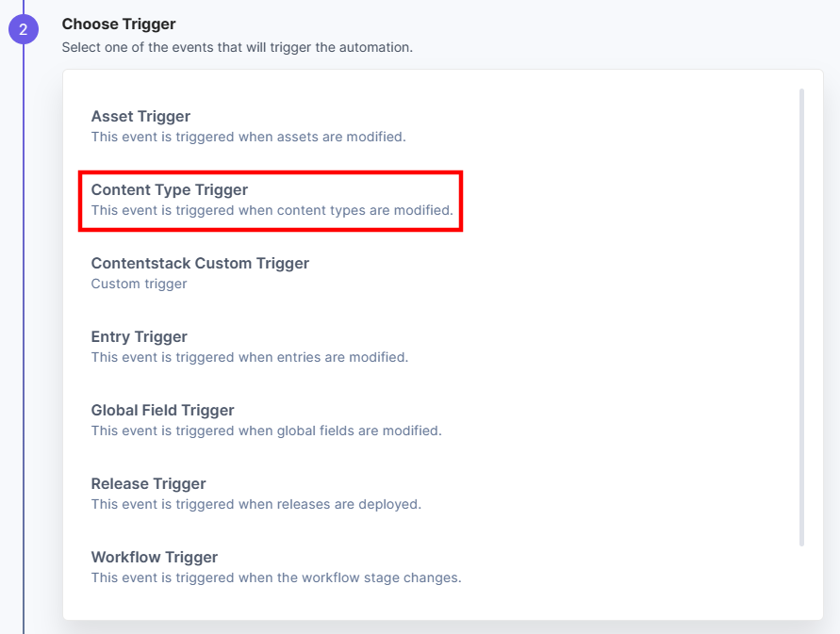
Task: Click the 'Custom trigger' description text
Action: [139, 284]
